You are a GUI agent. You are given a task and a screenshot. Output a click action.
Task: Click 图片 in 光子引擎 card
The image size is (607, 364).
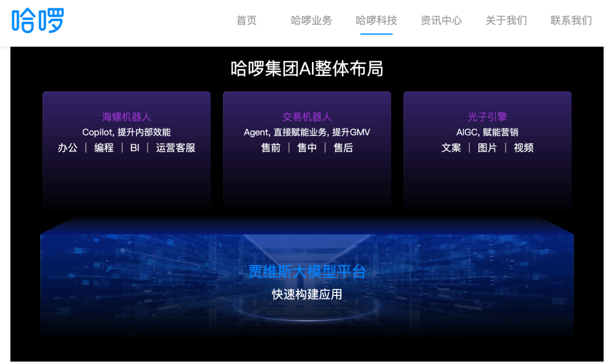[487, 148]
